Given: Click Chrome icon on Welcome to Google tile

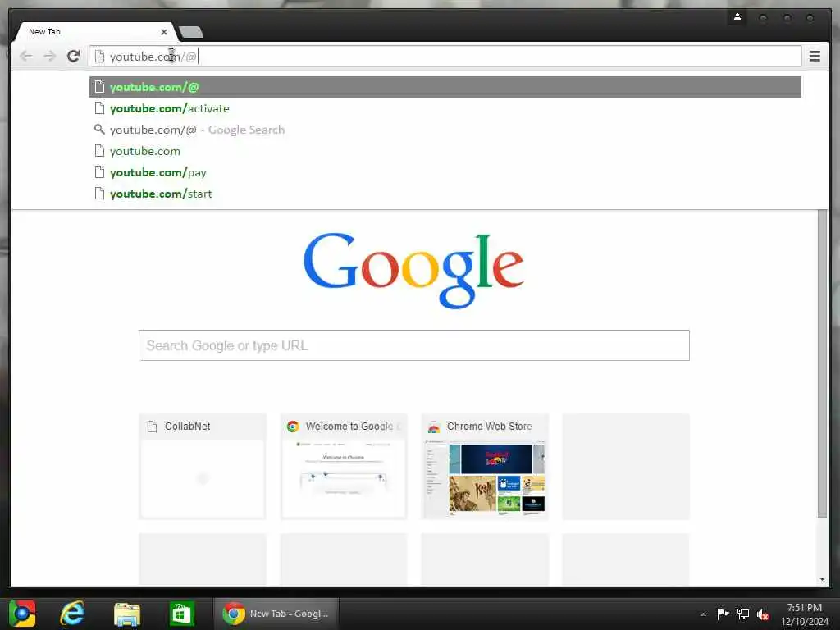Looking at the screenshot, I should (x=293, y=427).
